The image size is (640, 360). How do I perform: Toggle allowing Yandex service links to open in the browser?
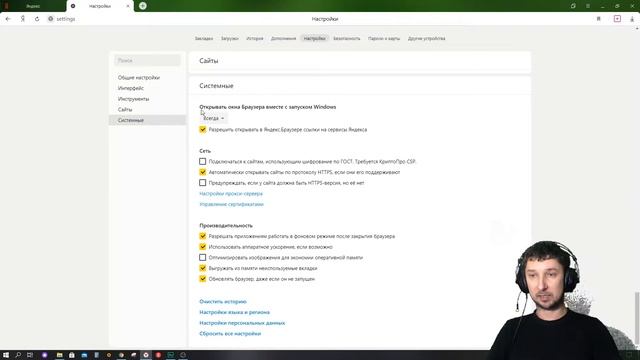point(202,129)
